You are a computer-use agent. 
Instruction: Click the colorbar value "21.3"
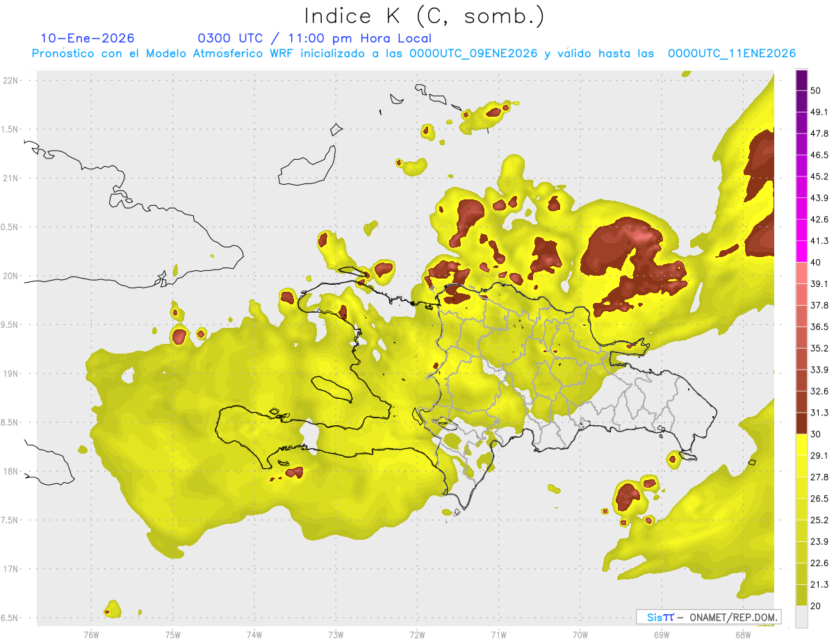tap(819, 584)
